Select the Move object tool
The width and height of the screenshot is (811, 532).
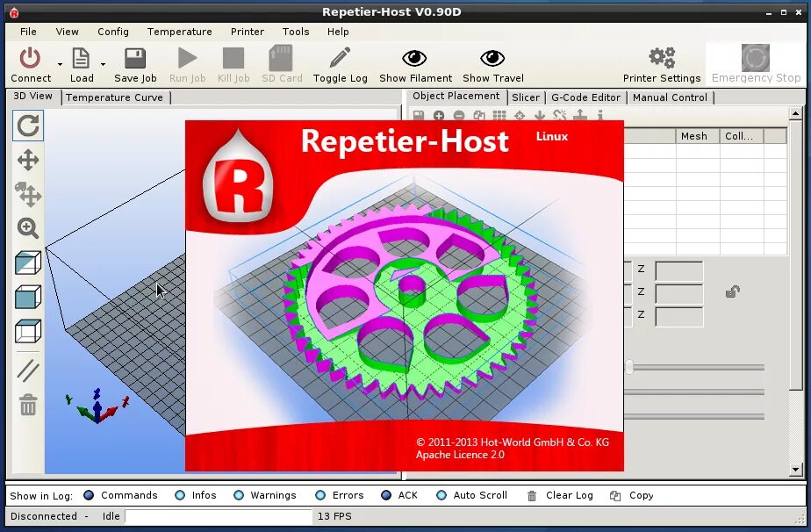[28, 194]
